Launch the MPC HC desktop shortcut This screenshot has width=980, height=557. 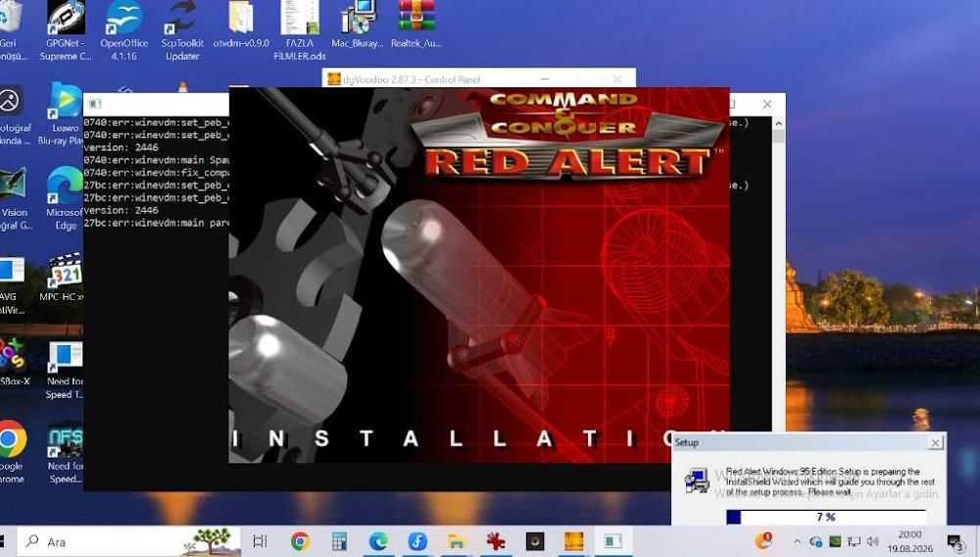(63, 277)
